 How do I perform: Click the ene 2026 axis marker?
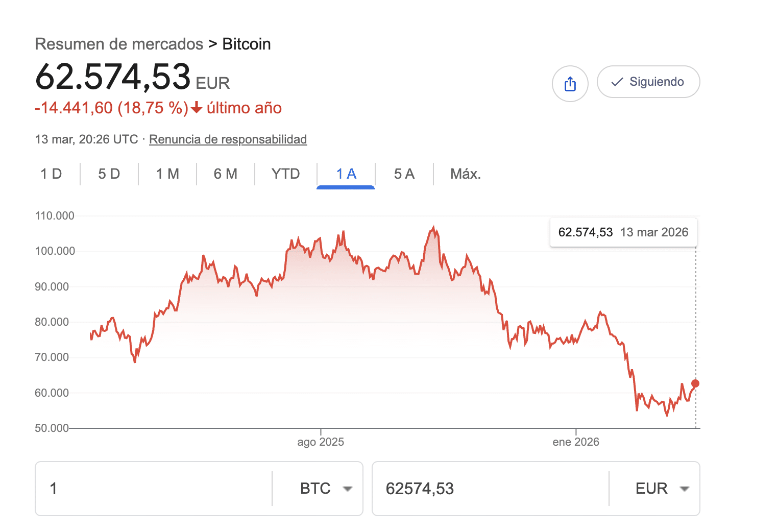tap(575, 442)
